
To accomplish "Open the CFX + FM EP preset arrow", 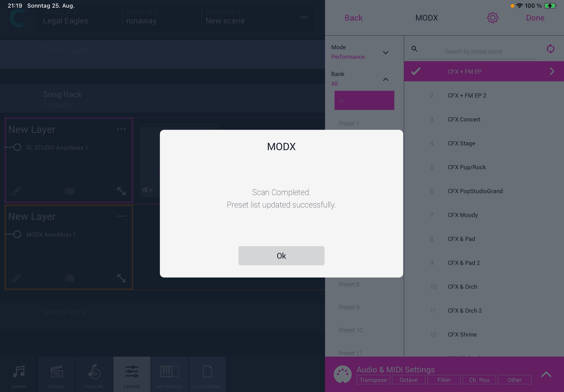I will 552,71.
